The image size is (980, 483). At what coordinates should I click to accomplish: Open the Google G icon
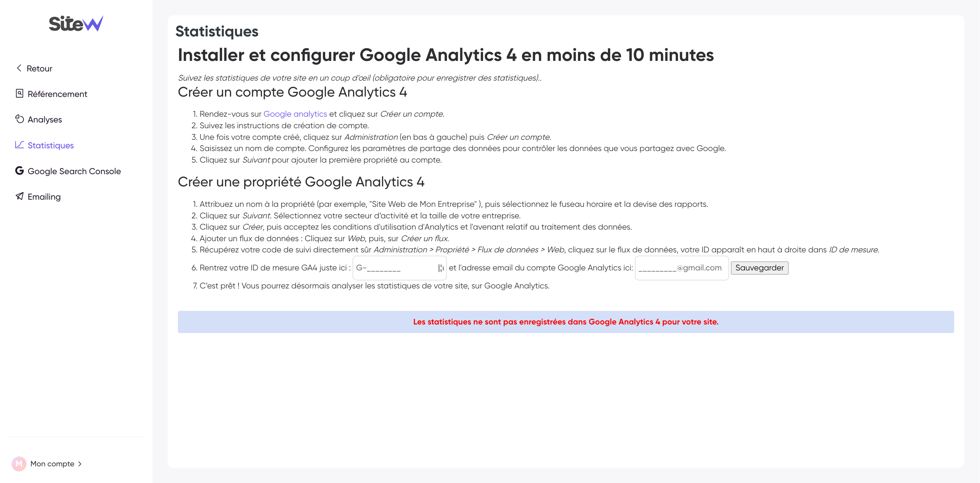click(x=19, y=171)
